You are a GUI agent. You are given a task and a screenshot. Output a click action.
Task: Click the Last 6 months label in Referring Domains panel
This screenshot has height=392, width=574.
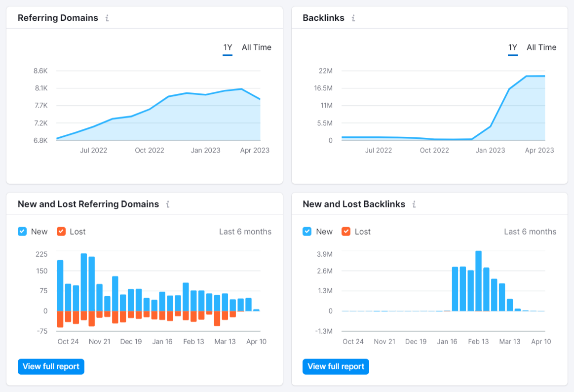245,231
